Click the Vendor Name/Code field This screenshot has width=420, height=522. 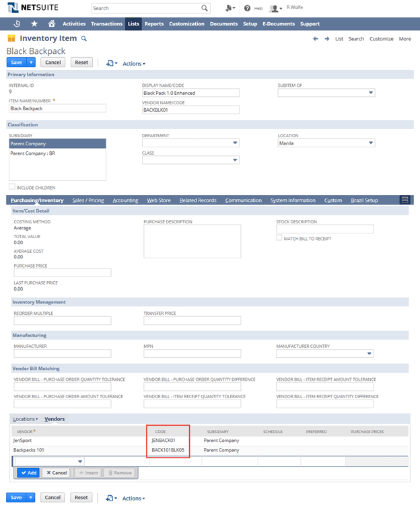click(190, 110)
